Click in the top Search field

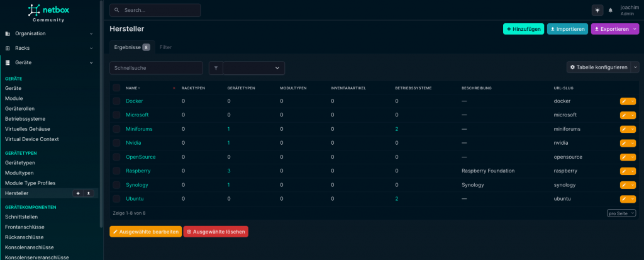tap(155, 10)
